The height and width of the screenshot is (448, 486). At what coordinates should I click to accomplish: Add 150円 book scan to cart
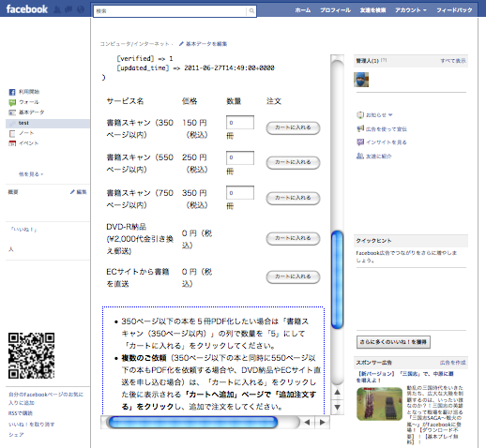[293, 127]
